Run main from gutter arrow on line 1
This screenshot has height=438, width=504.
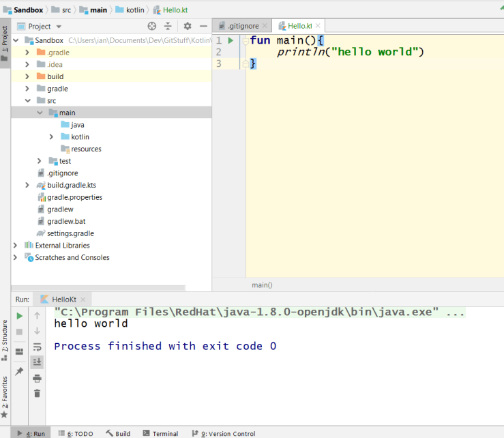tap(231, 40)
